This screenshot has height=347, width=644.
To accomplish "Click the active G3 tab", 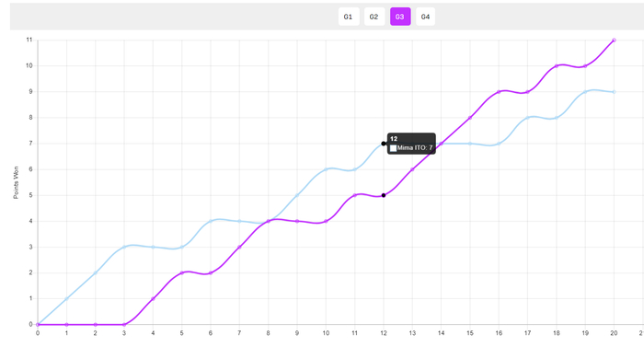I will [400, 17].
